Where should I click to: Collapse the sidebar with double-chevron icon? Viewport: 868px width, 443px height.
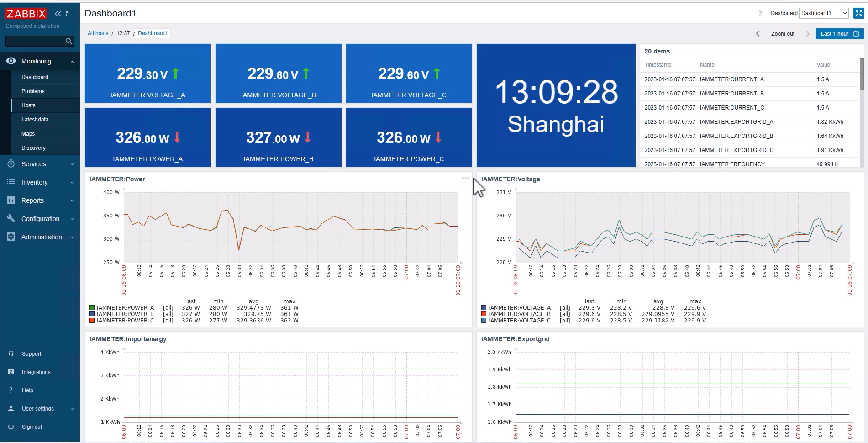click(x=58, y=14)
